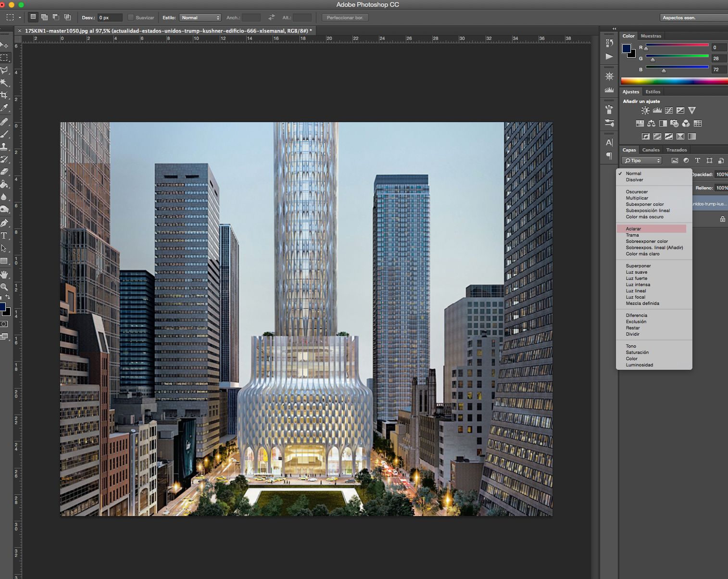Select the Rectangular Marquee tool

pos(4,57)
